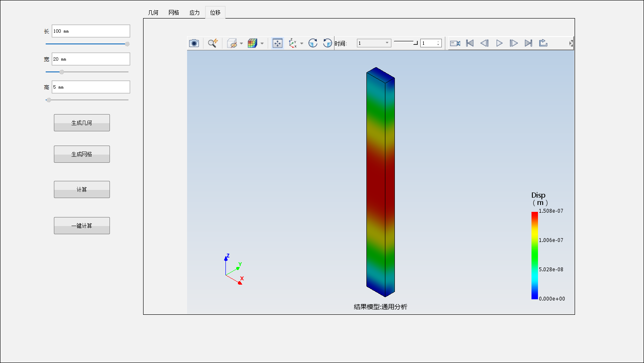Image resolution: width=644 pixels, height=363 pixels.
Task: Select the 位移 tab
Action: 215,12
